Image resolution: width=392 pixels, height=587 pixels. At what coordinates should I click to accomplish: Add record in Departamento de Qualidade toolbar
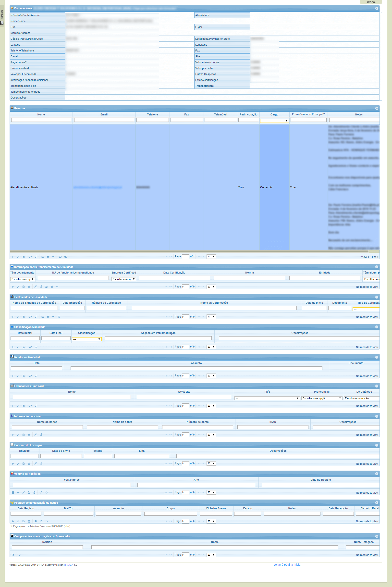13,287
